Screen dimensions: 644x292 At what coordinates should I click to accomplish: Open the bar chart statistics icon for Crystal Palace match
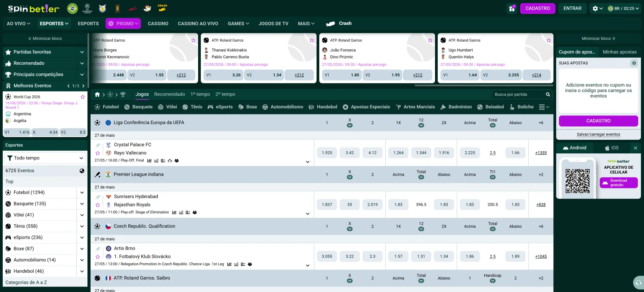tap(149, 160)
